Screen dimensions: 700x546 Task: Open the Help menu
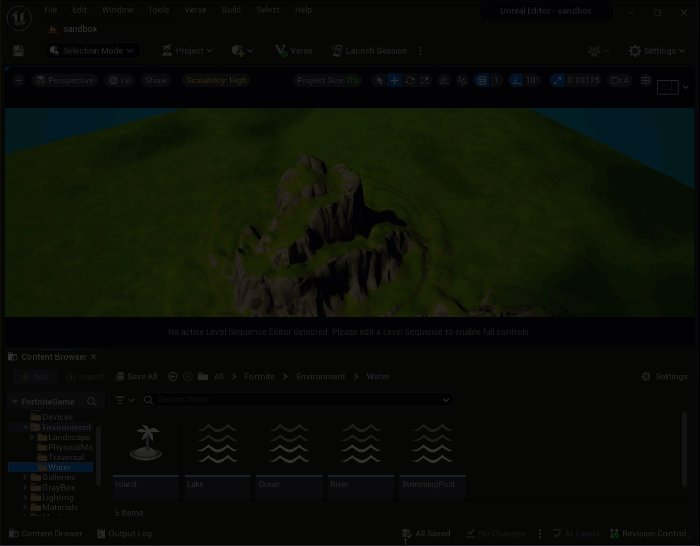(x=304, y=10)
